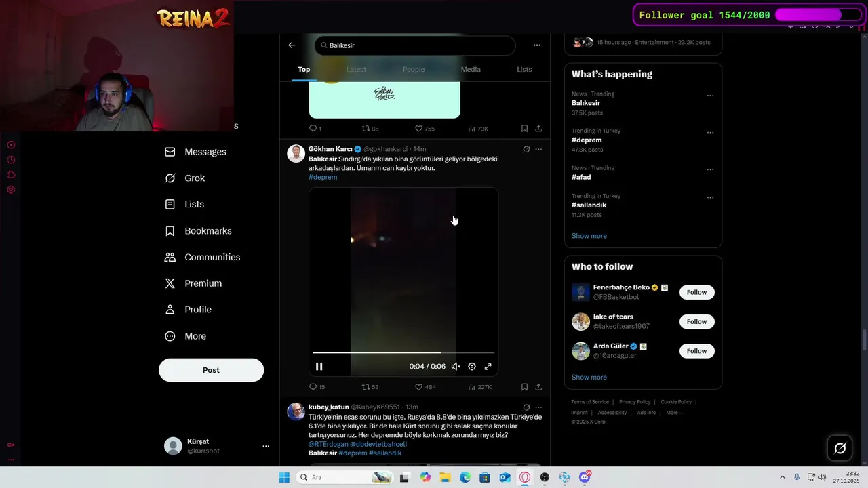The image size is (868, 488).
Task: Open video settings gear
Action: (x=472, y=367)
